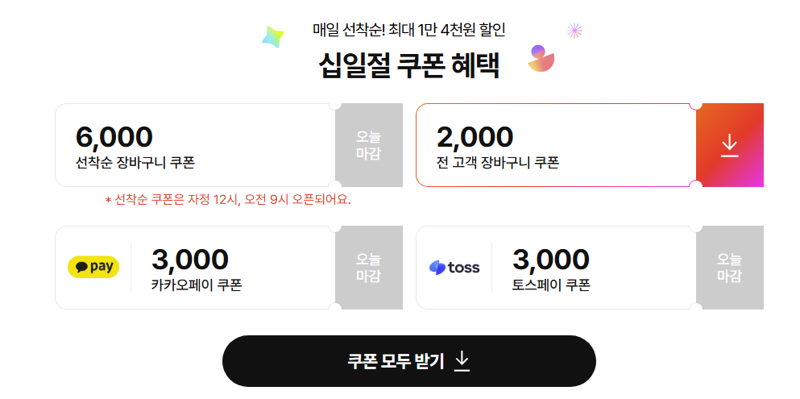Viewport: 800px width, 399px height.
Task: Click the 토스페이 쿠폰 label
Action: coord(551,285)
